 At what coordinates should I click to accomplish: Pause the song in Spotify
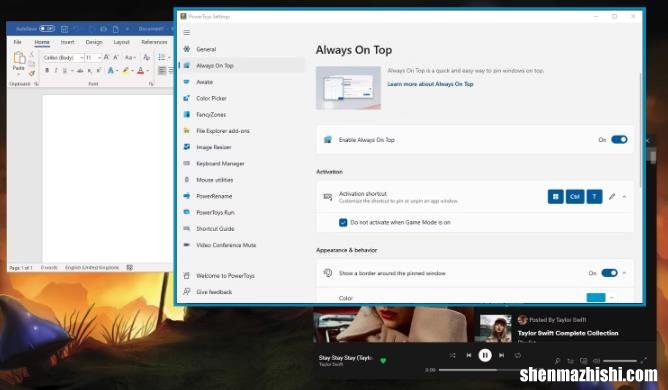[485, 355]
